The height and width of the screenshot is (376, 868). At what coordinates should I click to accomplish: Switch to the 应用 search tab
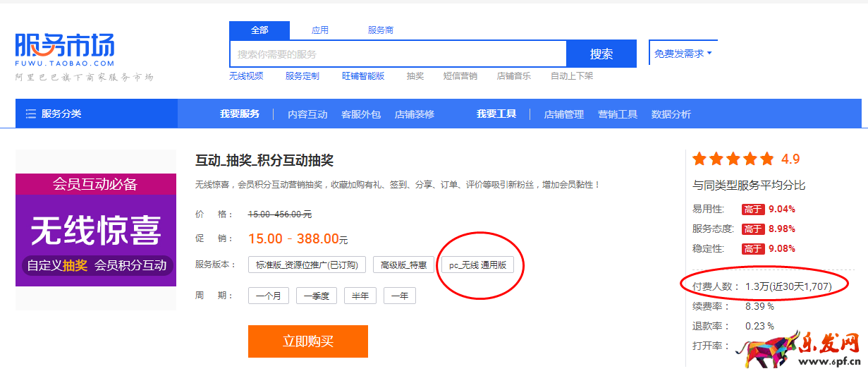pos(320,30)
